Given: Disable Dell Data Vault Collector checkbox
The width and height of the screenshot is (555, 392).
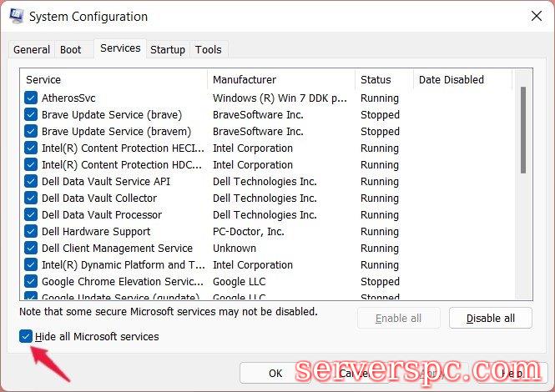Looking at the screenshot, I should pos(31,199).
